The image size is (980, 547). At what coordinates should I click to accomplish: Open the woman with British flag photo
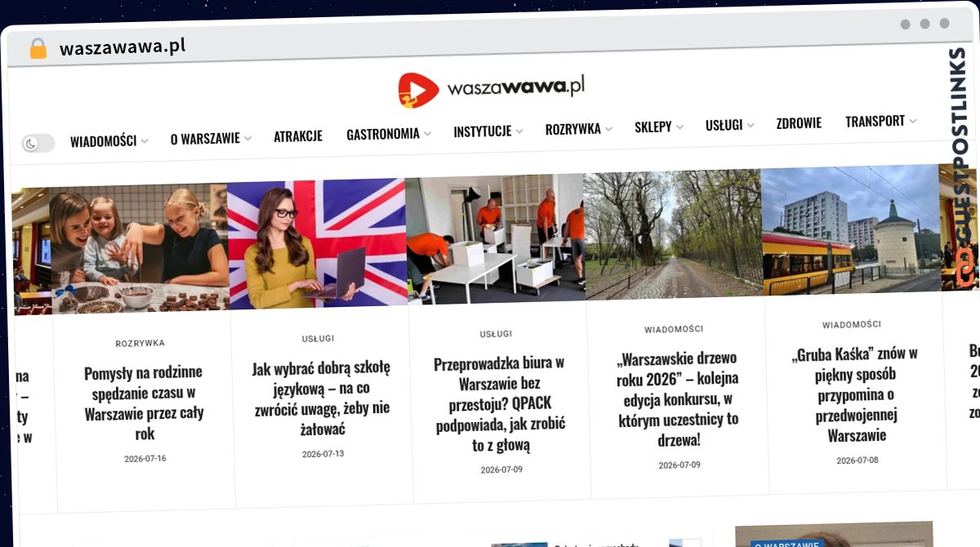click(x=317, y=242)
